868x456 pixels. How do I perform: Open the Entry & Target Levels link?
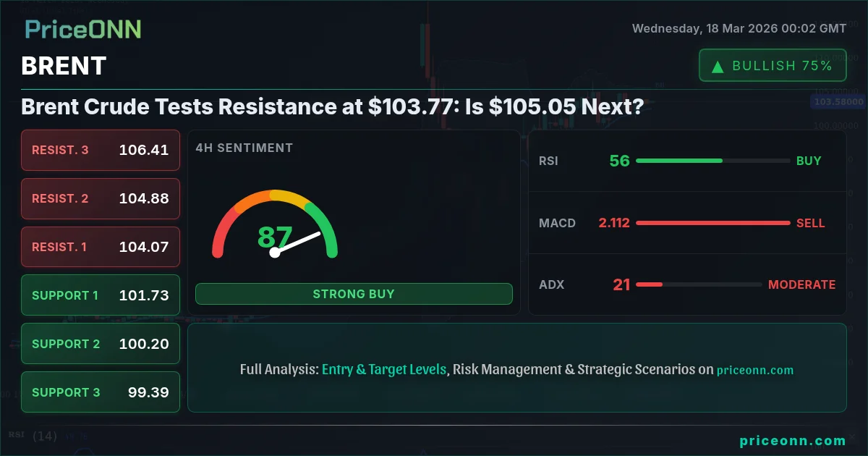(x=384, y=369)
